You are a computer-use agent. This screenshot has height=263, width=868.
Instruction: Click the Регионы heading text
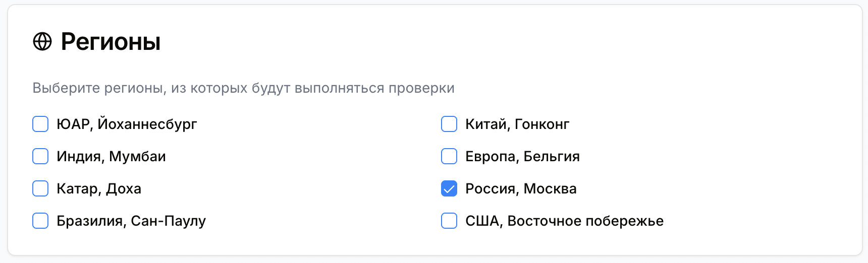(x=111, y=42)
